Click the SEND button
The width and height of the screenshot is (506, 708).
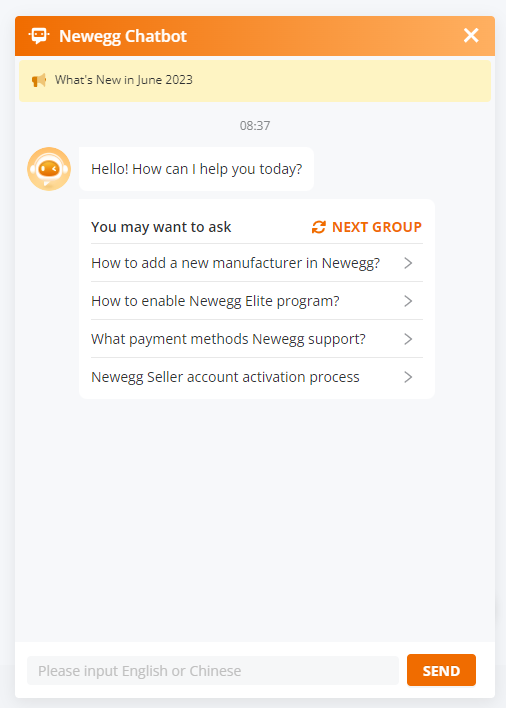[441, 671]
